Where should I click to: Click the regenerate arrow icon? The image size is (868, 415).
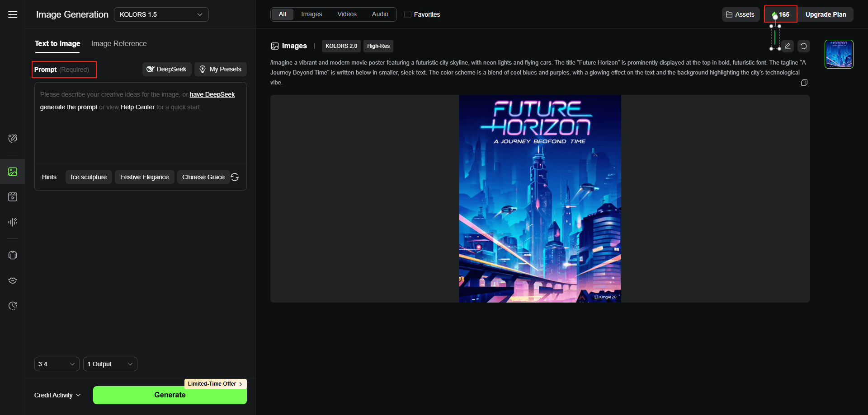804,46
